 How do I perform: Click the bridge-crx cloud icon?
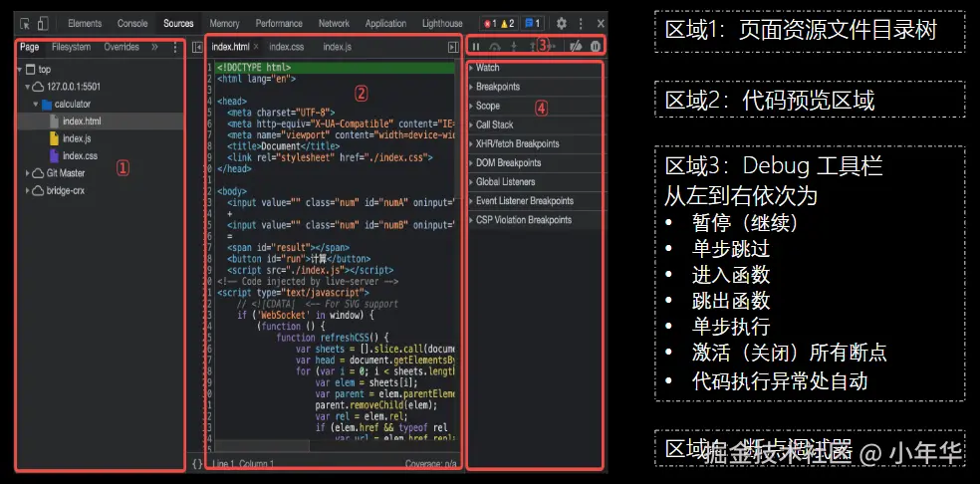(x=38, y=191)
